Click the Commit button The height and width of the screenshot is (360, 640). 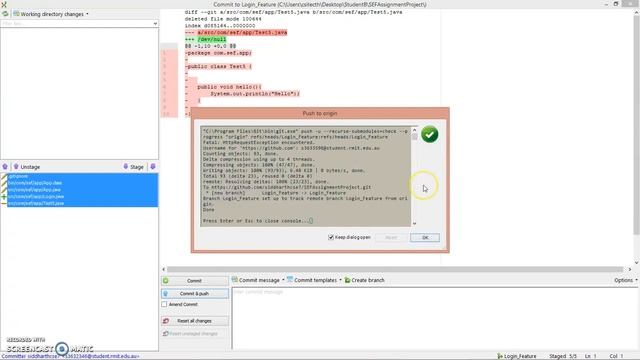pyautogui.click(x=195, y=281)
